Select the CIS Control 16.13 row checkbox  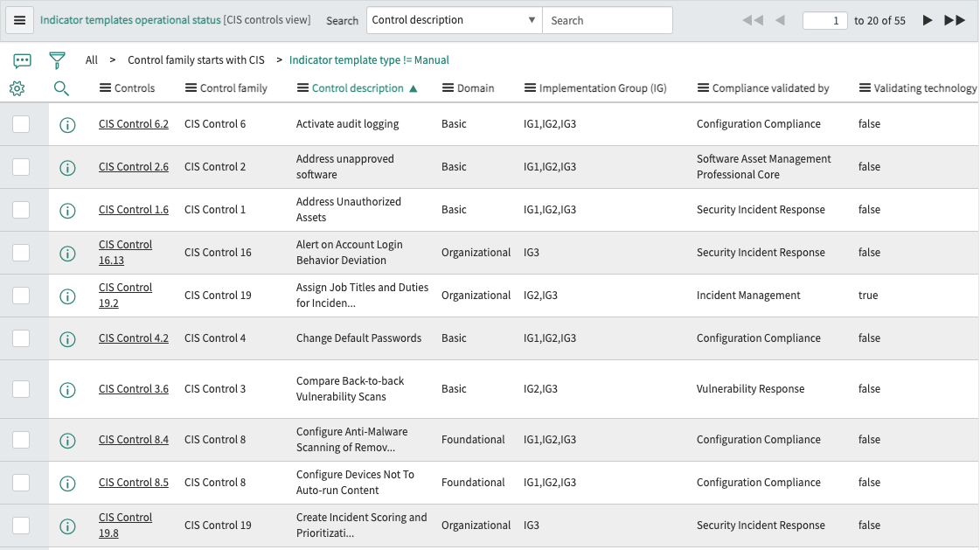(21, 253)
